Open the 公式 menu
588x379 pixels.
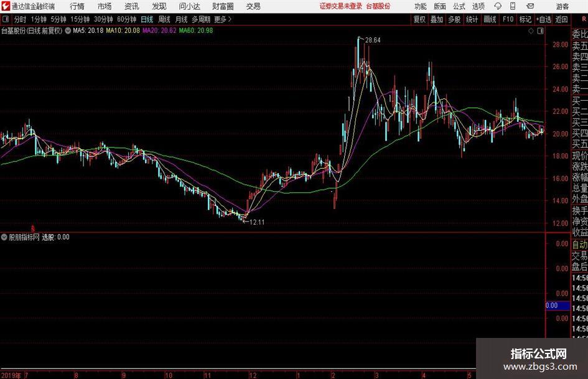point(459,6)
